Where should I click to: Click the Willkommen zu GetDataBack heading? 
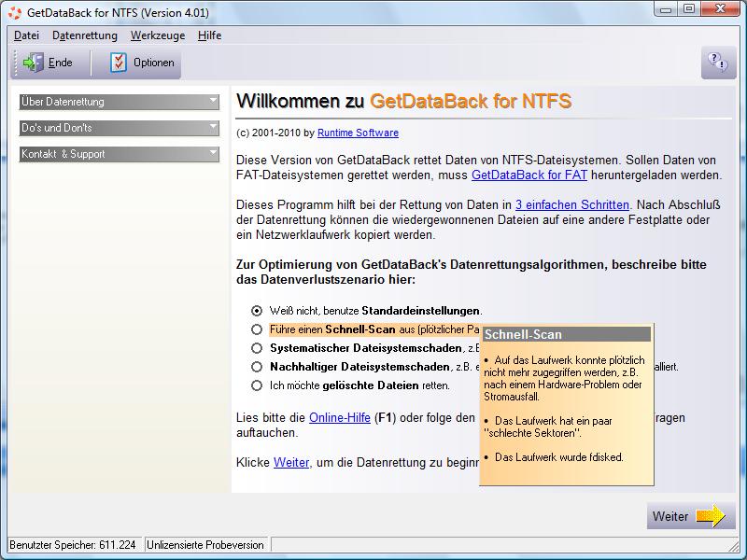click(404, 101)
